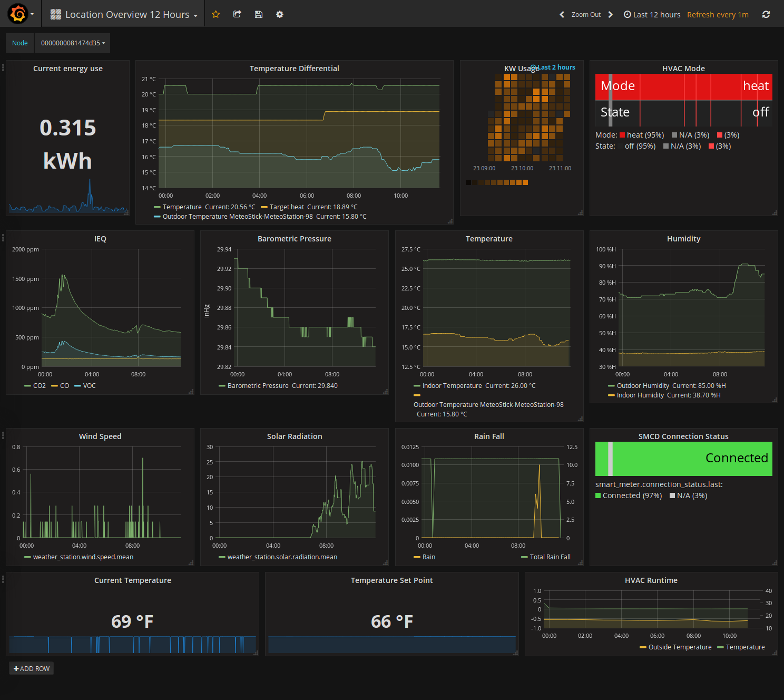This screenshot has height=700, width=784.
Task: Open the Grafana logo main menu
Action: [18, 14]
